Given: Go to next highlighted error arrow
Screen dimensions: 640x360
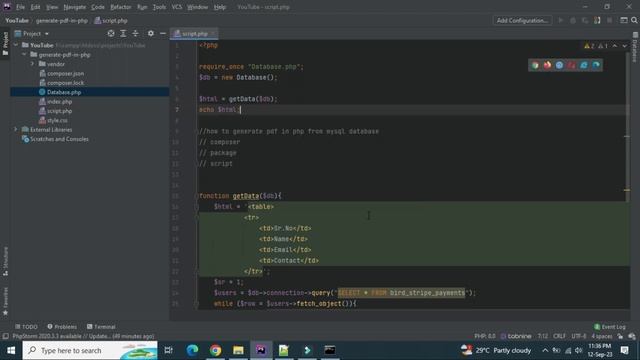Looking at the screenshot, I should pyautogui.click(x=624, y=46).
